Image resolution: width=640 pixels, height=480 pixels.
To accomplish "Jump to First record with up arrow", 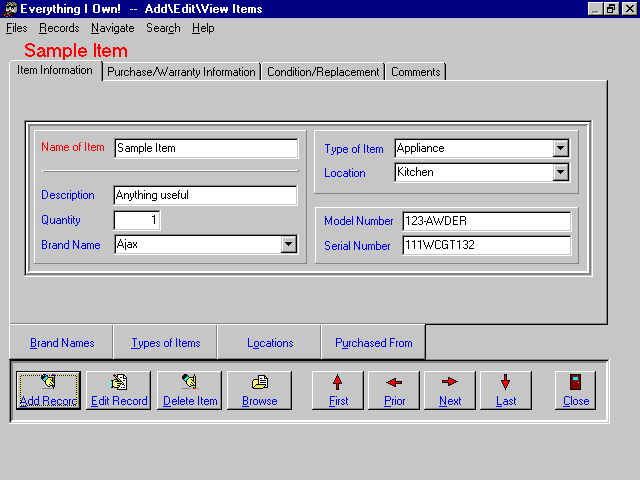I will [338, 389].
